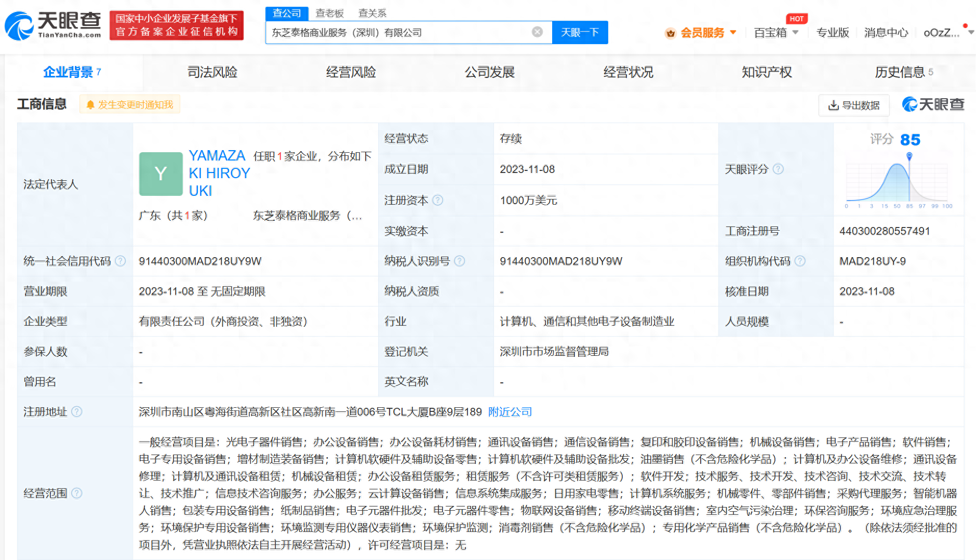
Task: Click the TianYanCha logo
Action: (x=53, y=25)
